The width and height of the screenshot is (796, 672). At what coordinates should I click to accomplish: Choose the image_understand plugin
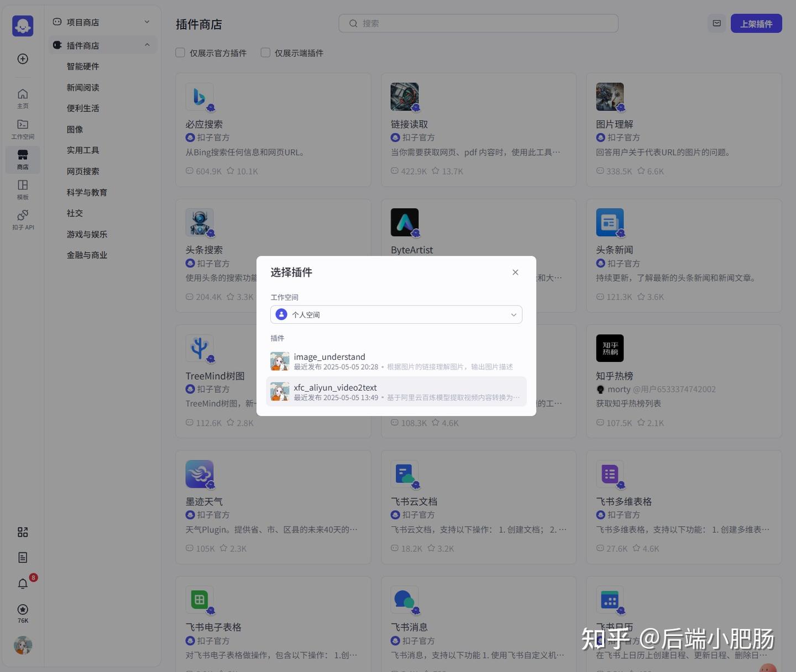[x=396, y=361]
